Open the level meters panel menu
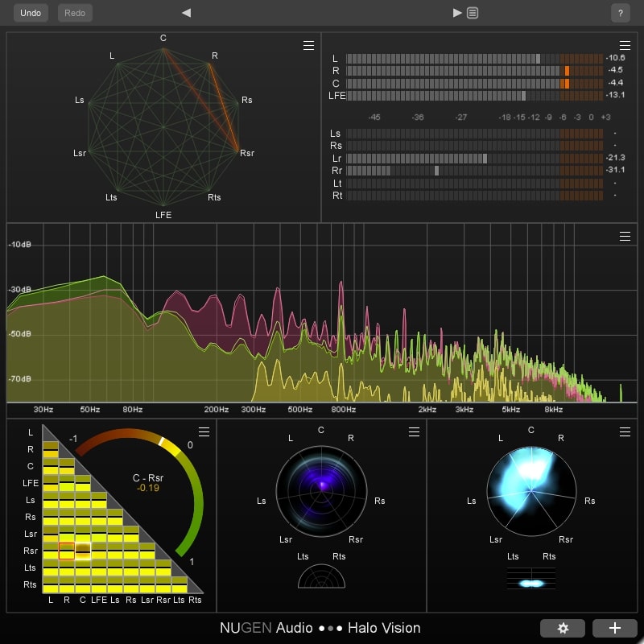644x644 pixels. point(625,46)
